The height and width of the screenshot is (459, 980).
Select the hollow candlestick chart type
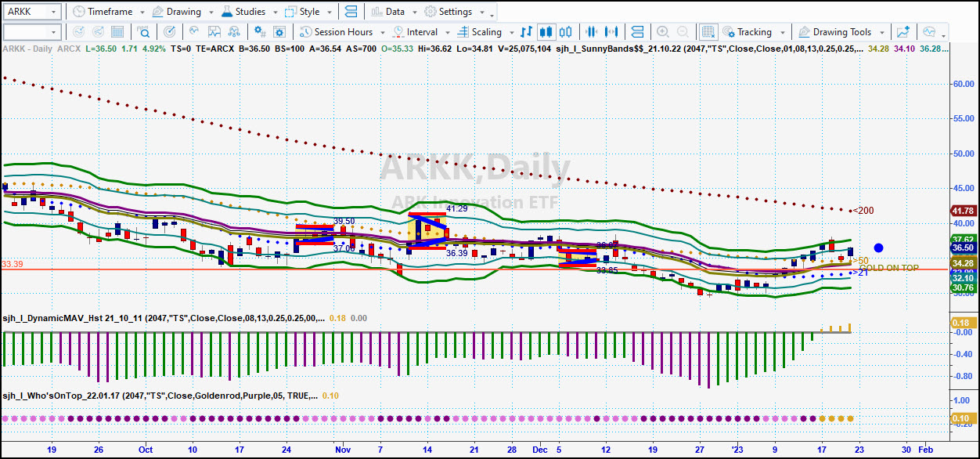567,32
